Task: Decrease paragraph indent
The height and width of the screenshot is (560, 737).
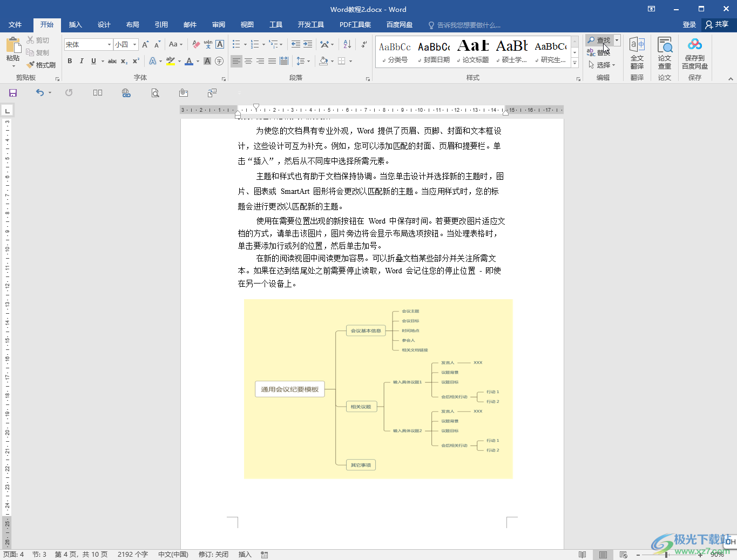Action: pyautogui.click(x=296, y=44)
